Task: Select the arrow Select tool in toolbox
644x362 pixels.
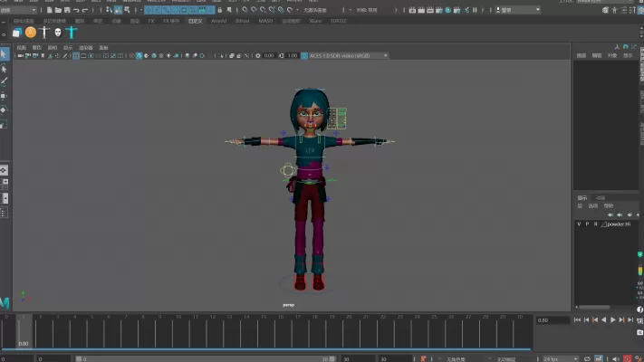Action: pos(5,54)
